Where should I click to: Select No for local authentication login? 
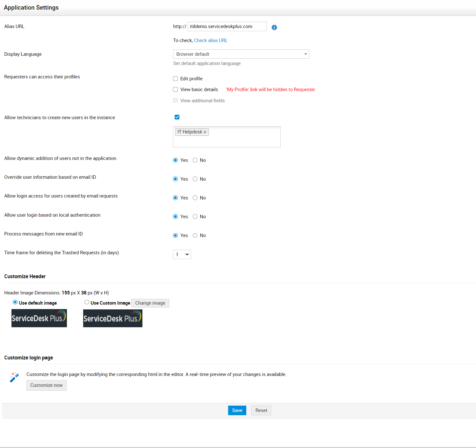coord(195,217)
